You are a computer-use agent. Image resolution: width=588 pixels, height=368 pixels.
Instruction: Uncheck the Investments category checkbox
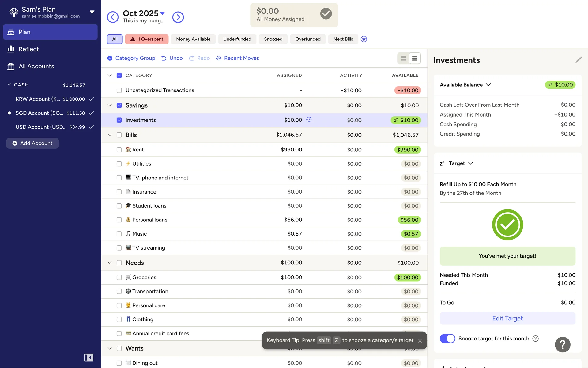point(119,120)
